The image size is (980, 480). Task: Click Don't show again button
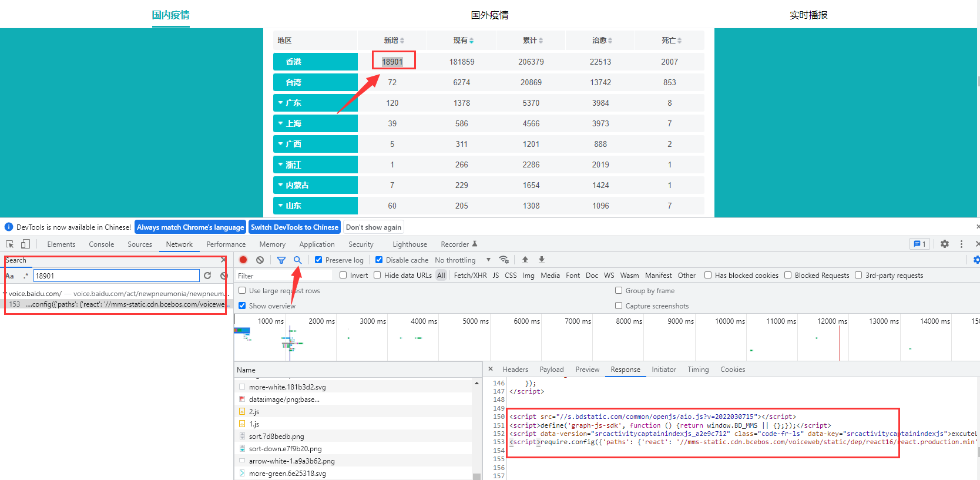[374, 227]
